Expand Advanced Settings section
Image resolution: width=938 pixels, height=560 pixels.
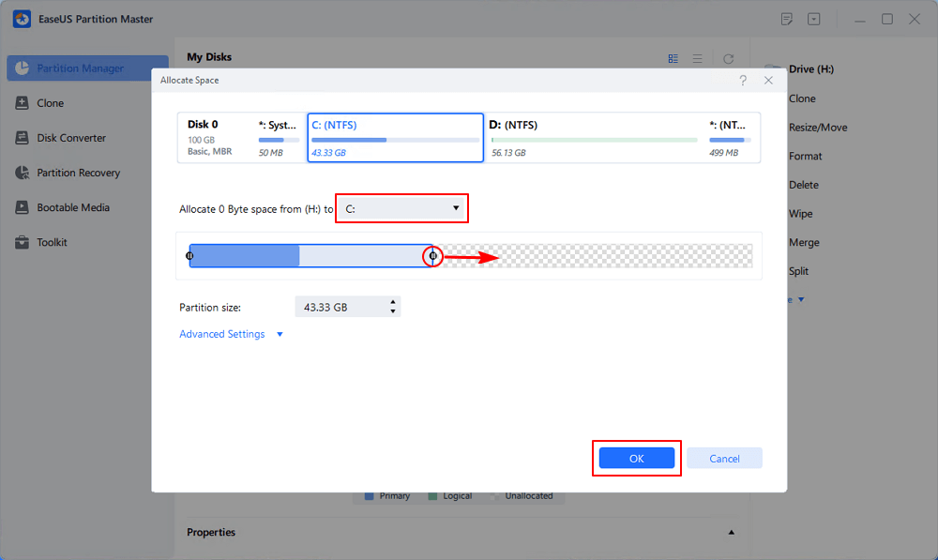(231, 334)
